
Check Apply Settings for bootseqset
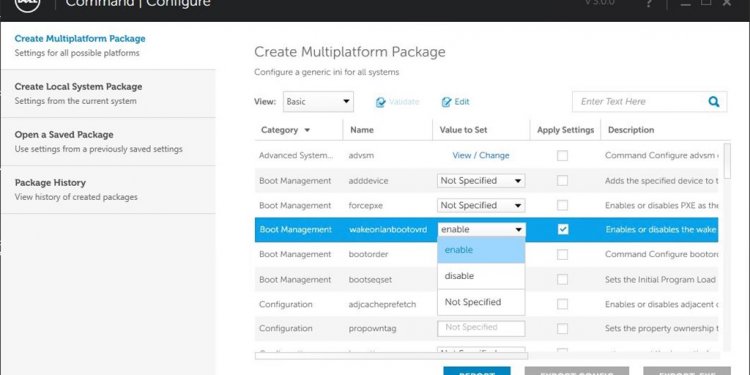562,279
